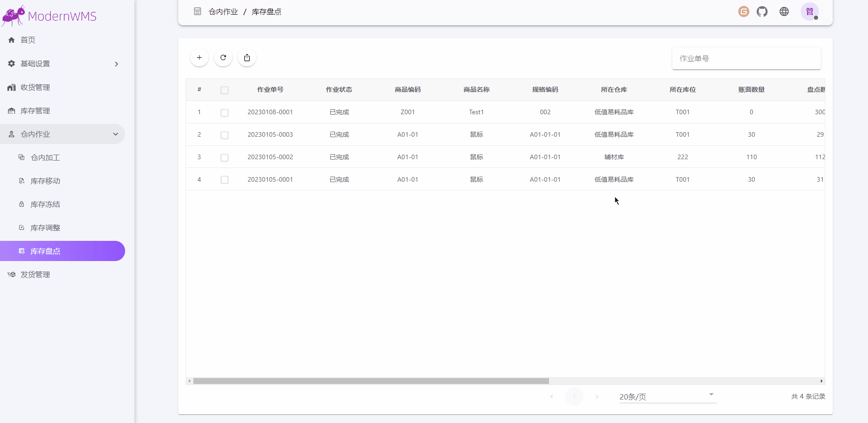Click the add new stocktake plus icon
Viewport: 868px width, 423px height.
click(199, 57)
